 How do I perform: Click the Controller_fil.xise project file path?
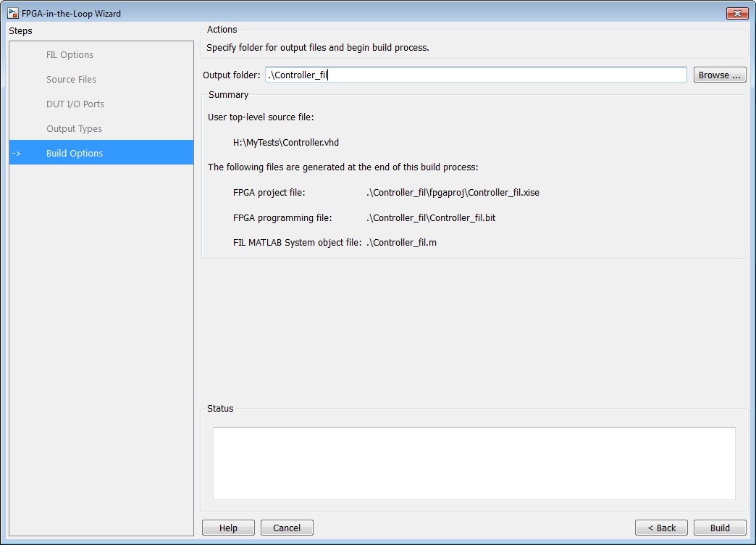(x=453, y=193)
